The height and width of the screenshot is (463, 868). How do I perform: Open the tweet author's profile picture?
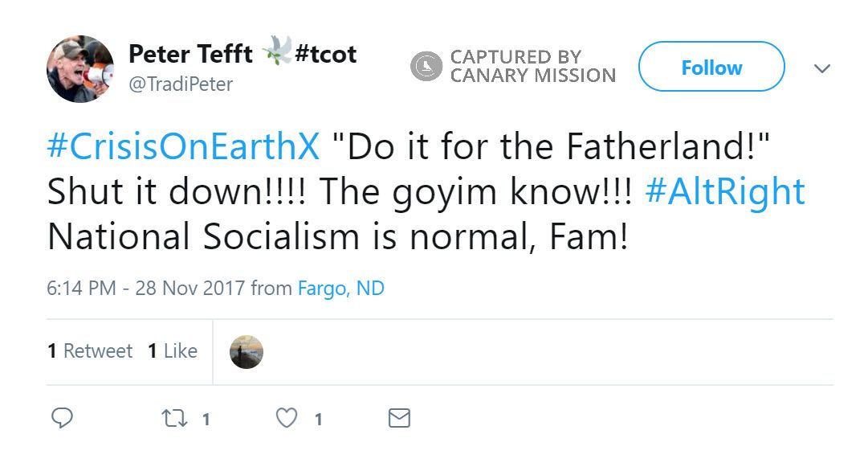point(80,69)
